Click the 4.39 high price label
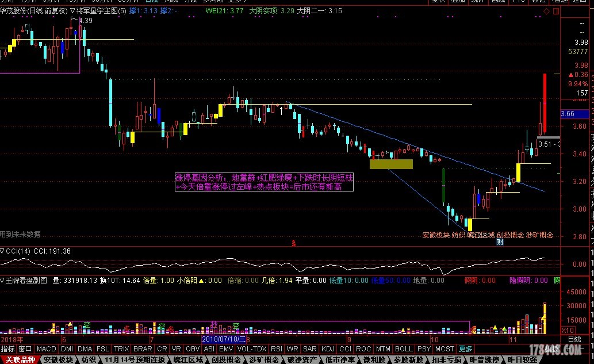 pyautogui.click(x=86, y=21)
